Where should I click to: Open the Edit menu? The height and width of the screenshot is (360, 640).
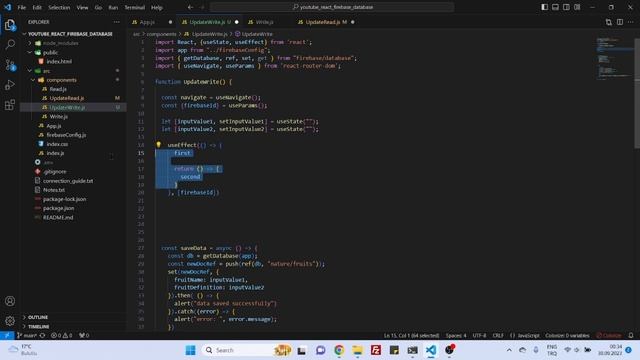tap(37, 7)
